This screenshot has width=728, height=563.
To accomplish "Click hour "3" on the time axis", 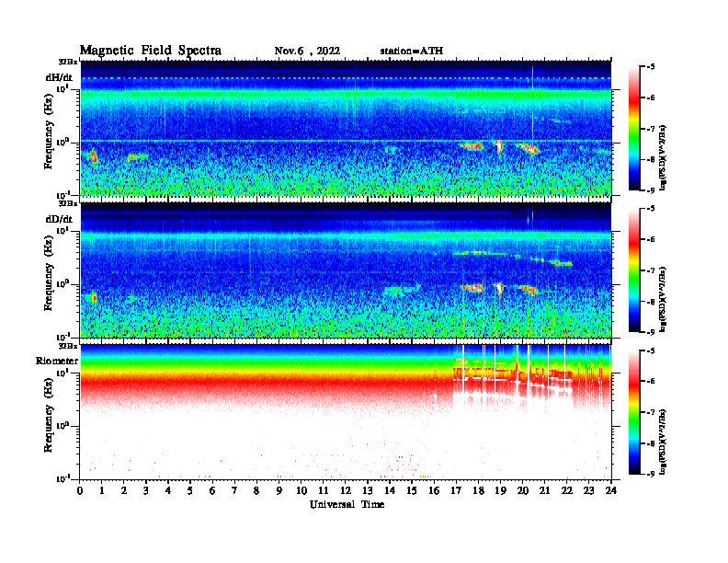I will pyautogui.click(x=146, y=490).
